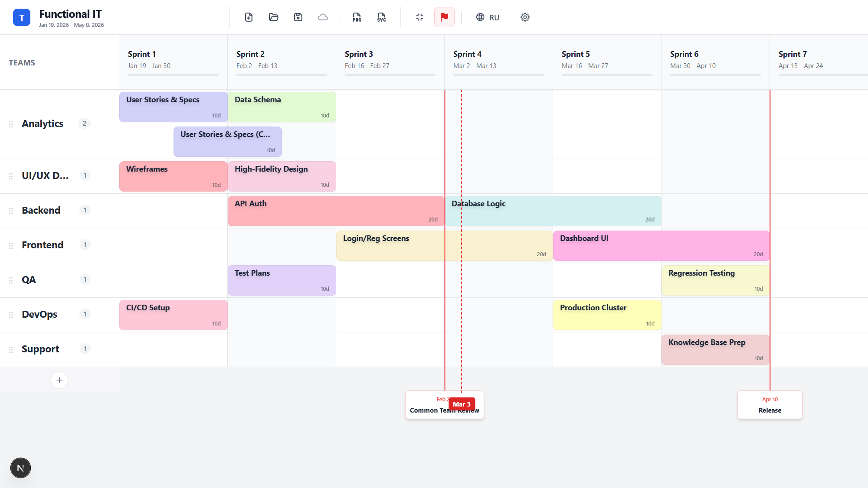The height and width of the screenshot is (488, 868).
Task: Open the Database Logic task card
Action: [x=554, y=211]
